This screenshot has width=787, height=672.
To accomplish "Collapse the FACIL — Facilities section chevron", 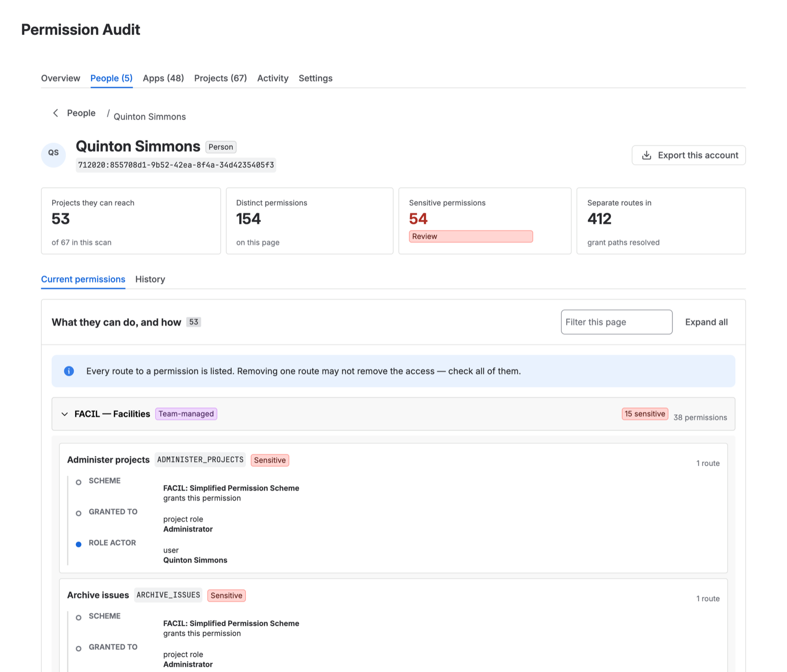I will click(x=64, y=414).
